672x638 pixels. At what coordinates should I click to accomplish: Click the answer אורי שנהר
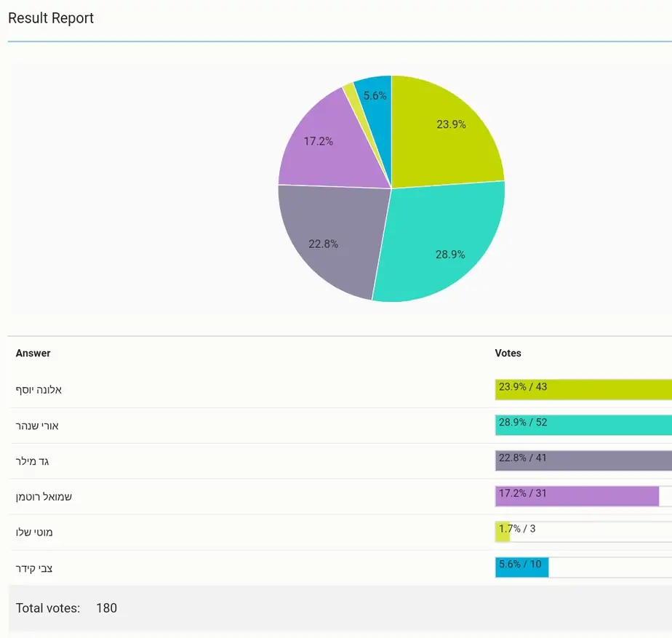coord(37,426)
